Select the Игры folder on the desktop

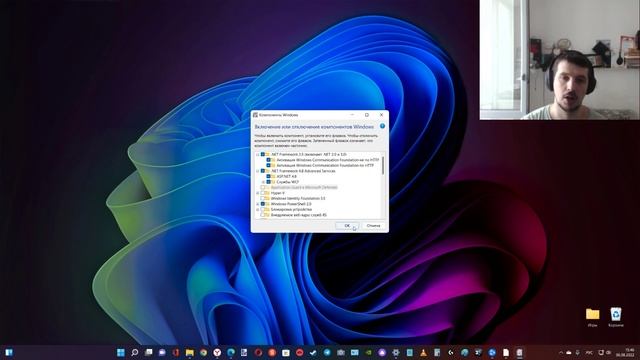[592, 318]
